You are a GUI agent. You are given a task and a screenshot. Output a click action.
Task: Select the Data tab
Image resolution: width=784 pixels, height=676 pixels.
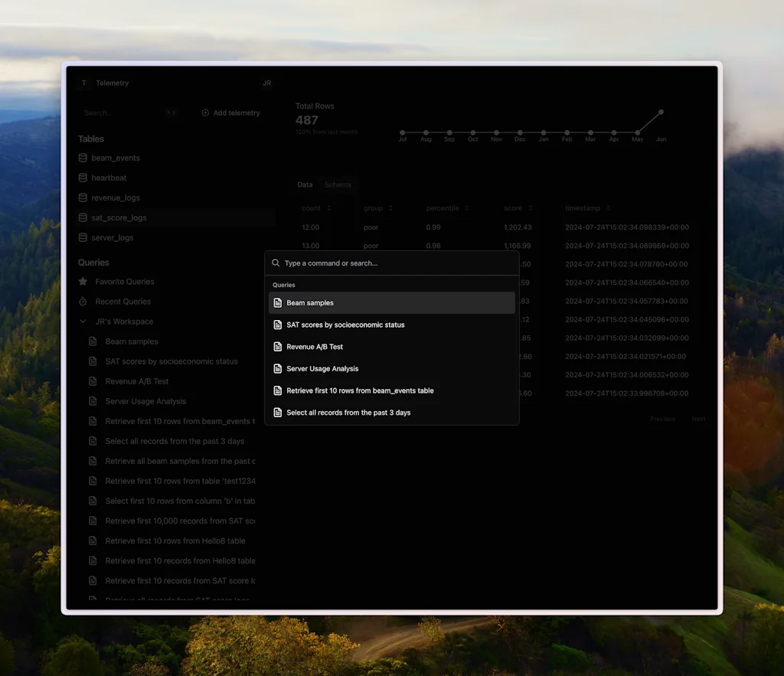tap(305, 185)
